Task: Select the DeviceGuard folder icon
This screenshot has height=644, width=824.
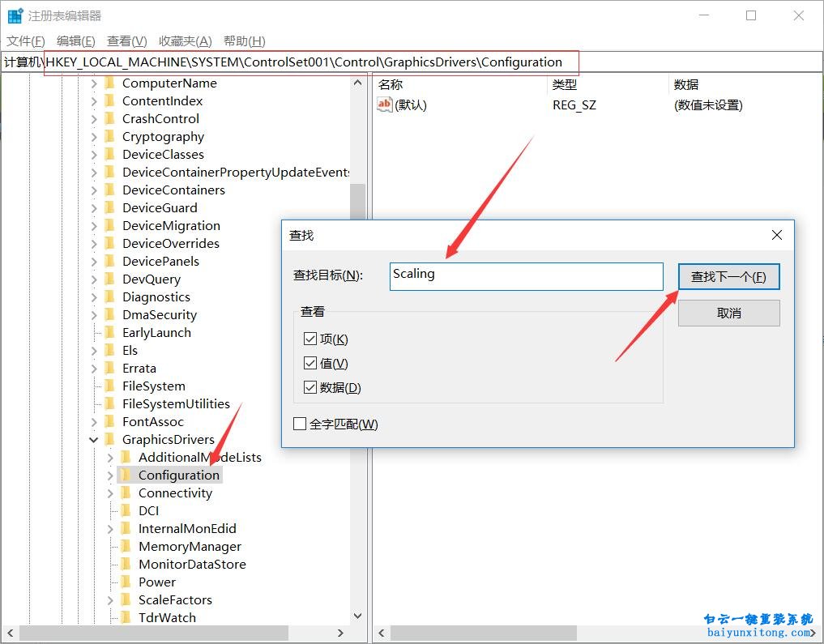Action: coord(109,208)
